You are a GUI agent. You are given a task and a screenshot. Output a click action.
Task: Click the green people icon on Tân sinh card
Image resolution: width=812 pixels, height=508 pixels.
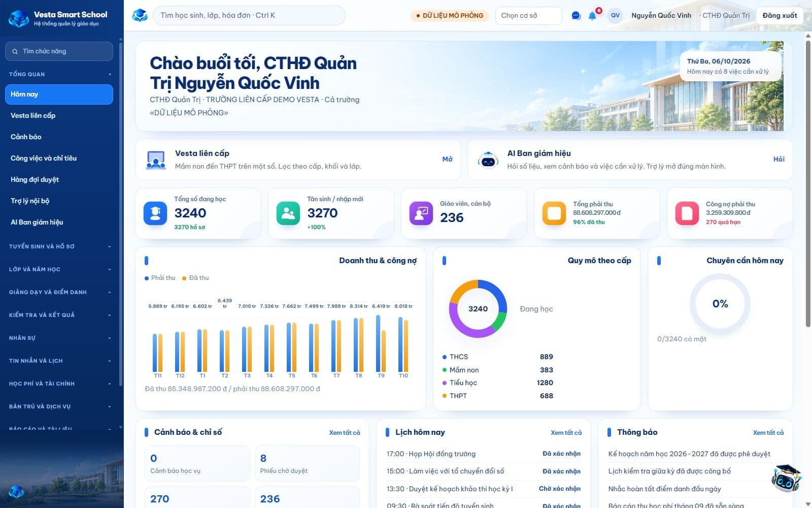click(x=288, y=213)
